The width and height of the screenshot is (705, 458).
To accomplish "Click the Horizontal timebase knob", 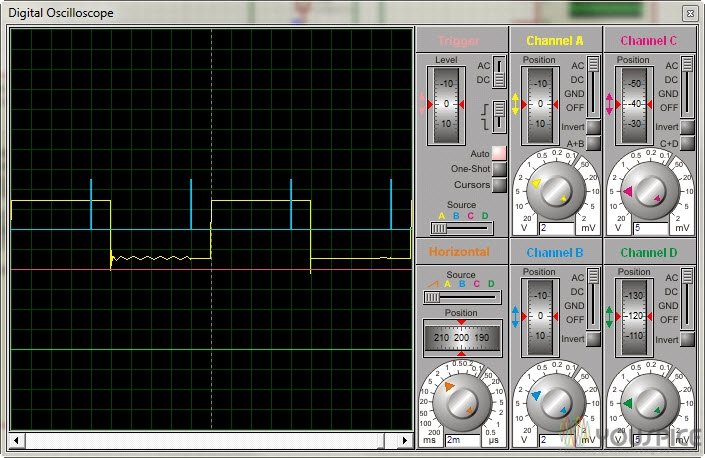I will point(462,402).
